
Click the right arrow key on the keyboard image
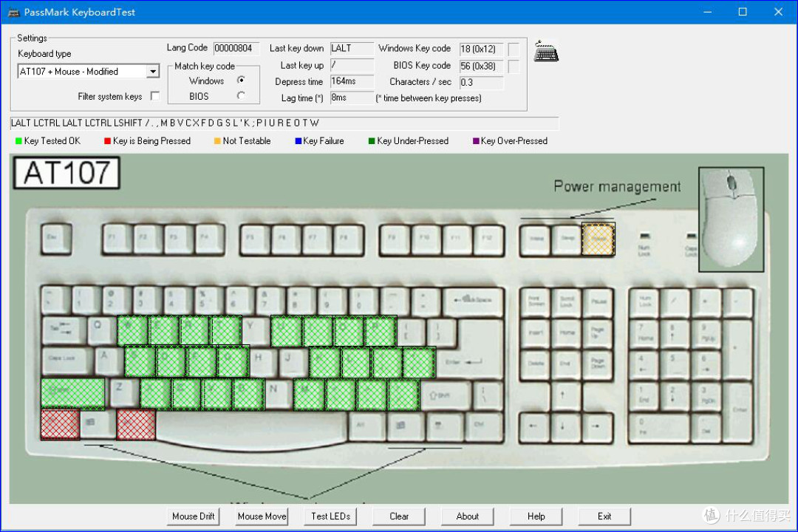(597, 426)
